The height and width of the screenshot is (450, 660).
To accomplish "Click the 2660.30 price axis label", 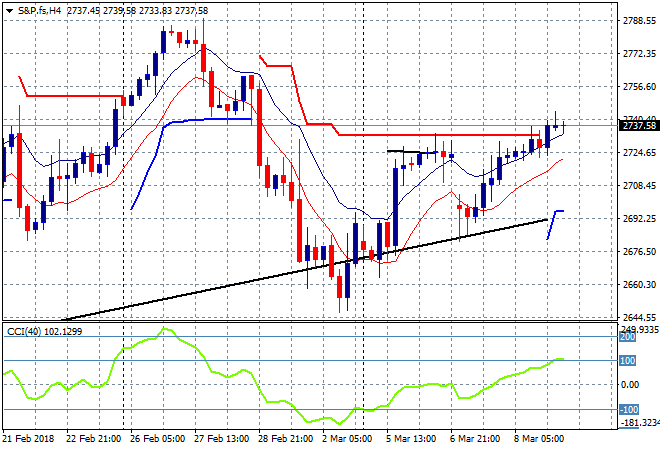I will [x=639, y=285].
